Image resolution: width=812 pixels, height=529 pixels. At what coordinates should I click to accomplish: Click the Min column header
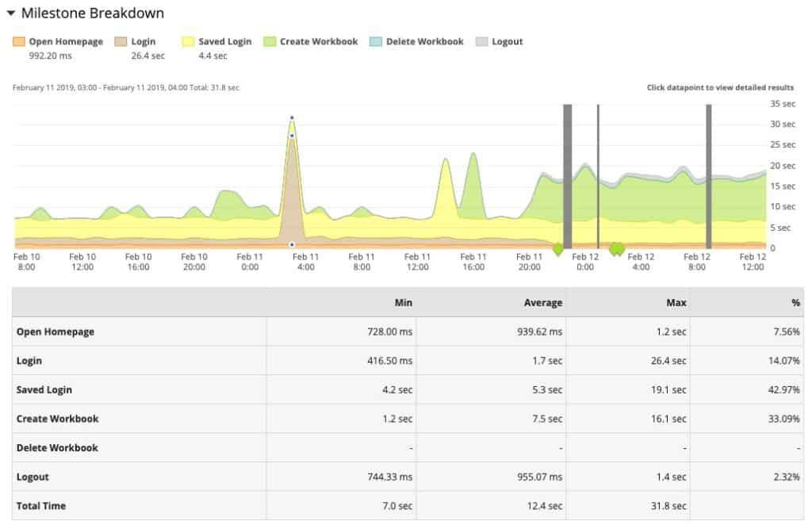point(404,303)
